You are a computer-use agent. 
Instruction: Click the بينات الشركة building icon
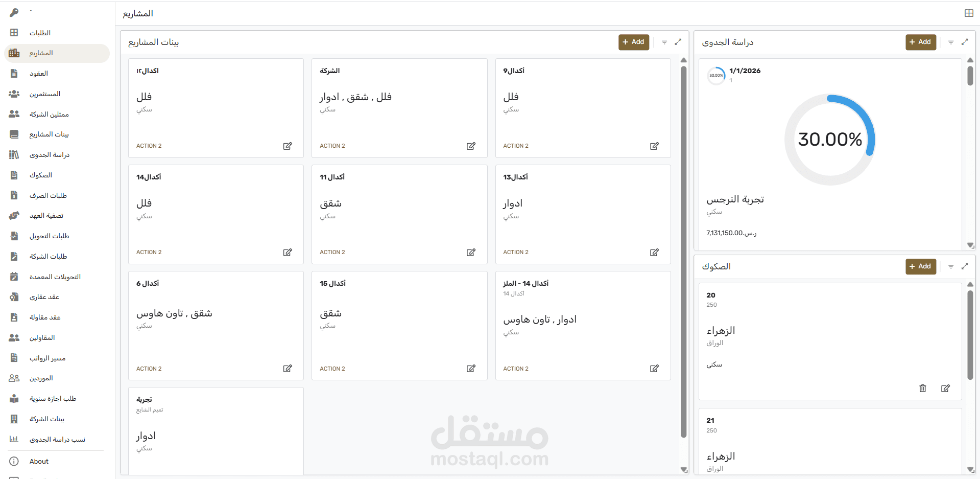(x=14, y=419)
